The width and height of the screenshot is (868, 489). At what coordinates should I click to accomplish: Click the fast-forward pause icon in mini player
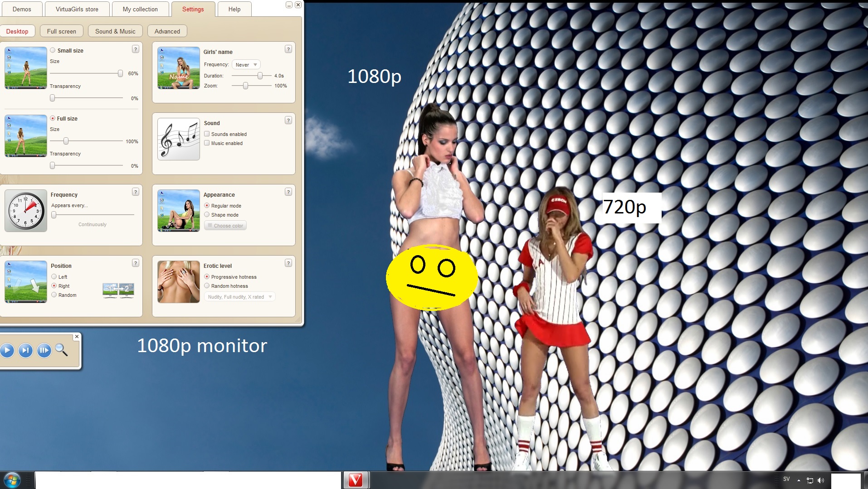(44, 350)
